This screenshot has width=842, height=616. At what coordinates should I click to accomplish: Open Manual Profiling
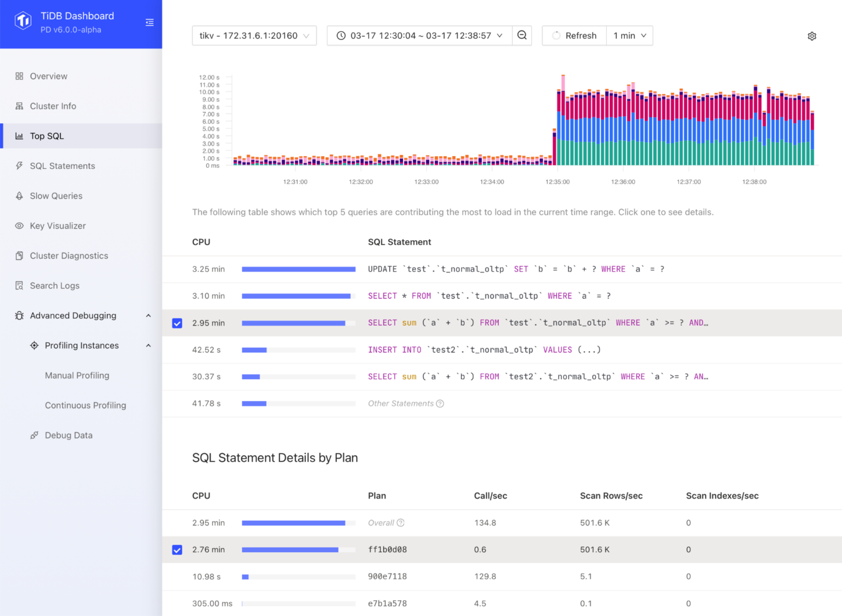[x=77, y=375]
